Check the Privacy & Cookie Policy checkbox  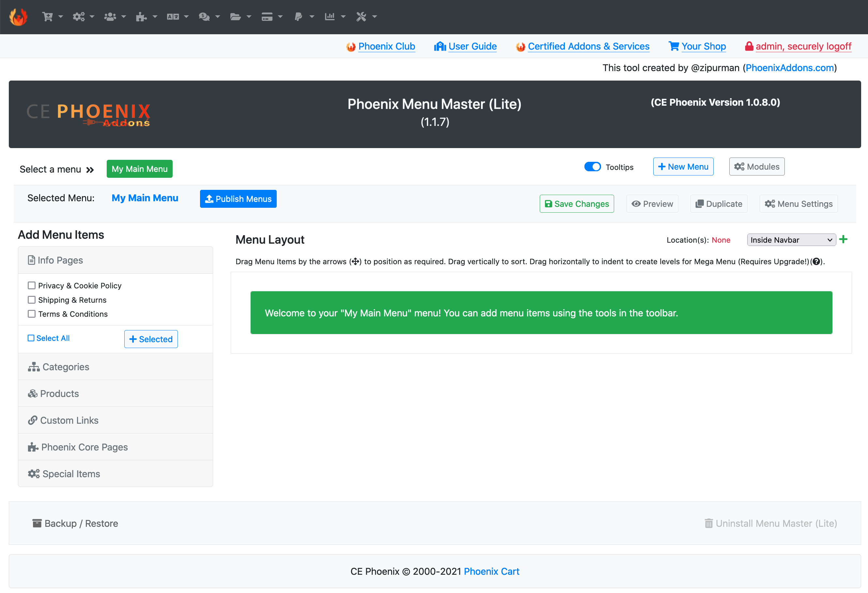[31, 285]
